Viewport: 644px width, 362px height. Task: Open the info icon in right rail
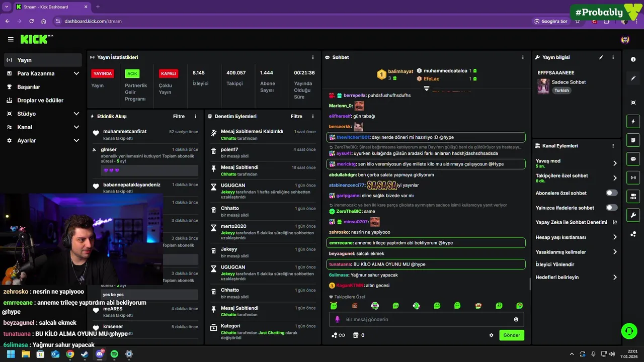(633, 59)
